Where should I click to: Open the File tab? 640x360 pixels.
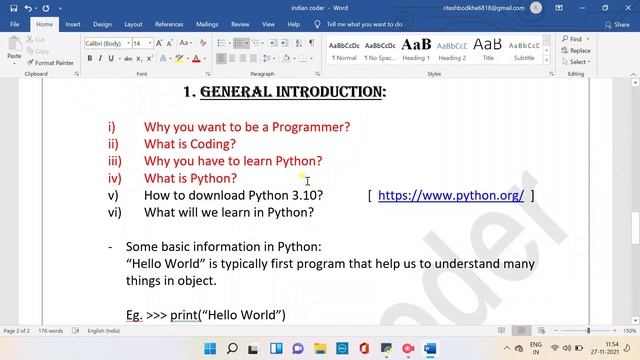[x=15, y=24]
